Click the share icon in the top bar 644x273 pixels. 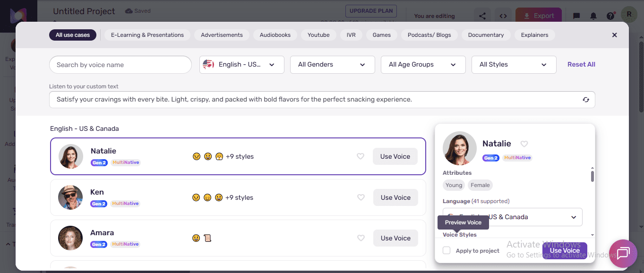click(482, 16)
